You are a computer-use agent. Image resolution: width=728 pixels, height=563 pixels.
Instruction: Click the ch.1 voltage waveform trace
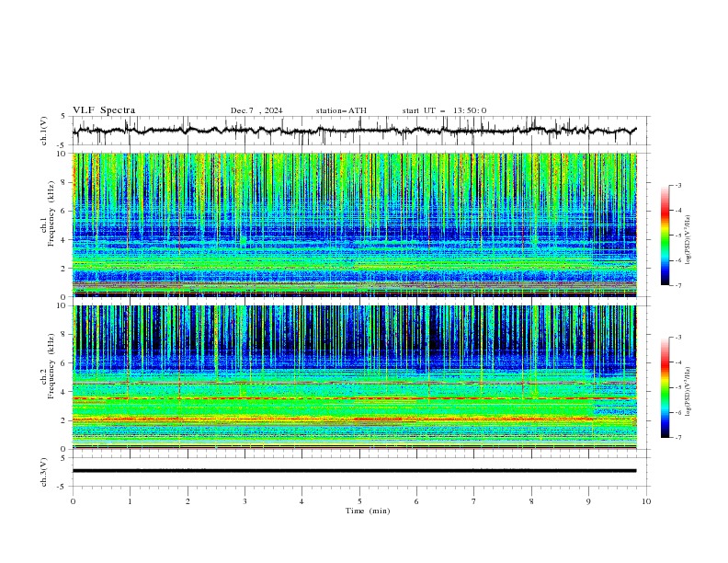click(354, 131)
